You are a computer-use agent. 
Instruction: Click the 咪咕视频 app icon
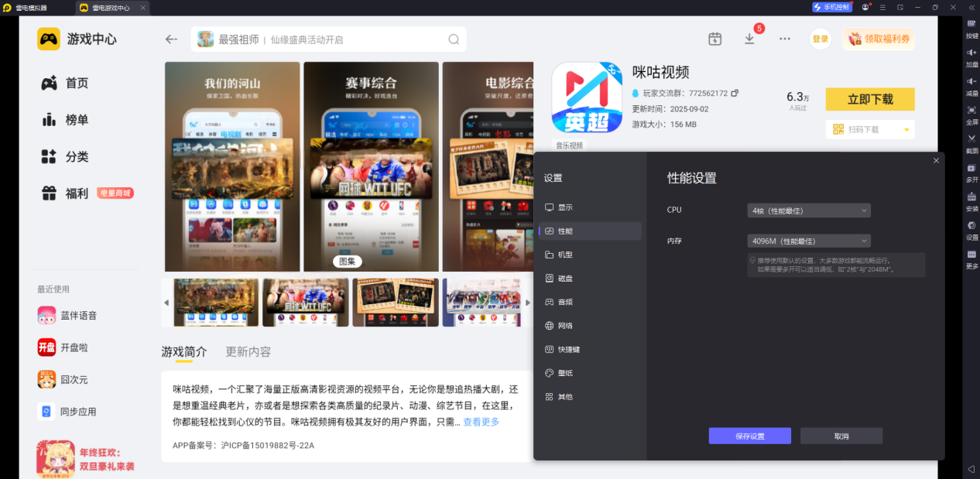pyautogui.click(x=587, y=98)
